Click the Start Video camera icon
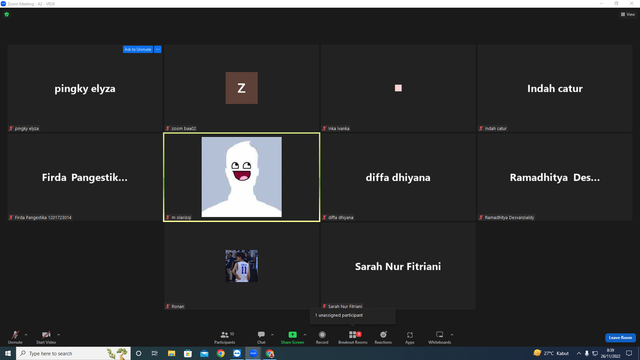The image size is (640, 360). pos(46,335)
